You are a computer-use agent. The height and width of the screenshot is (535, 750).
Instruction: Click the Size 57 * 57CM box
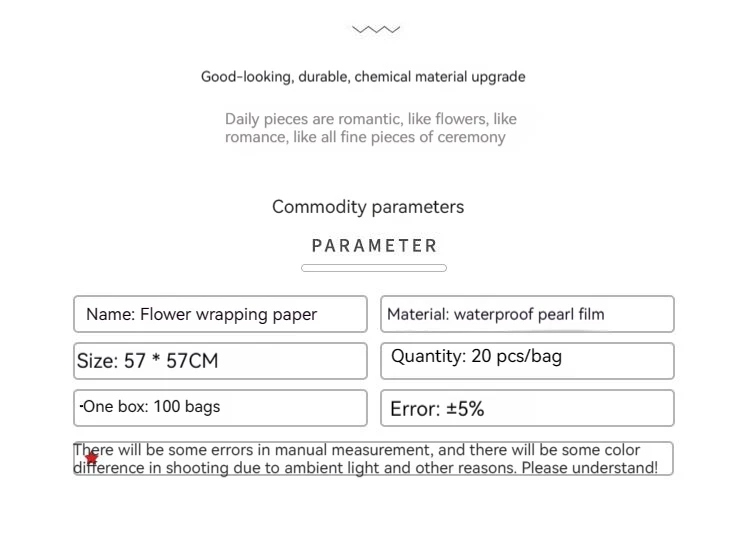point(220,361)
